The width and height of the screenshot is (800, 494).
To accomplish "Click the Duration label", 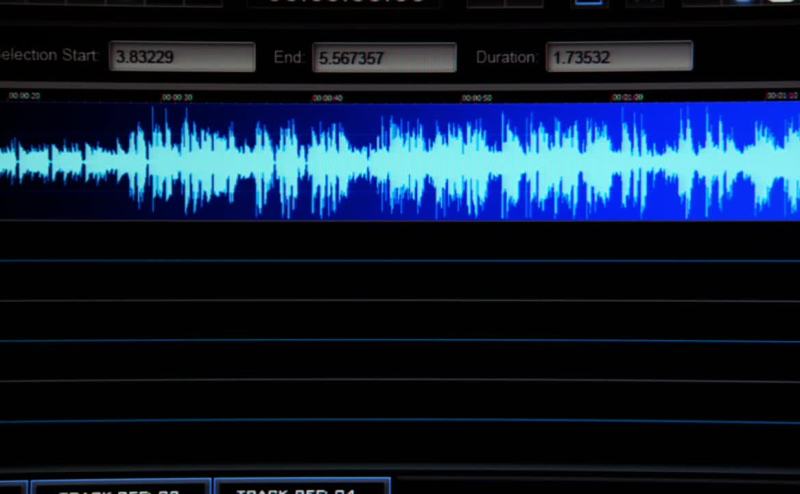I will (506, 57).
